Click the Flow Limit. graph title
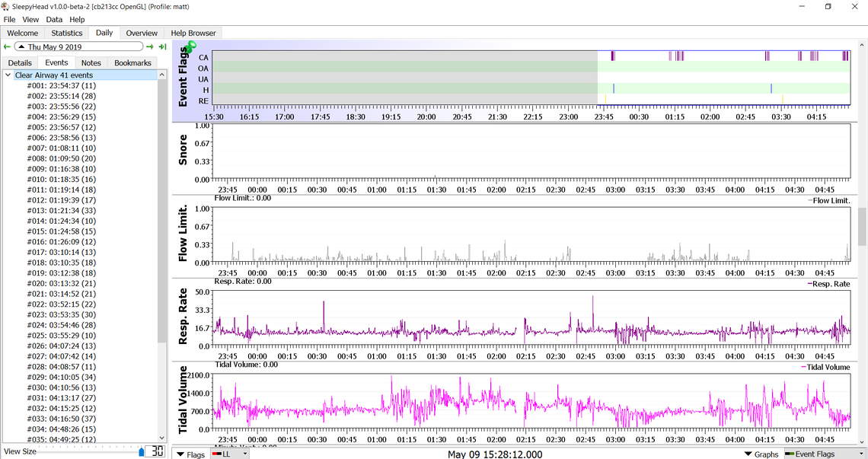The image size is (868, 459). [183, 233]
